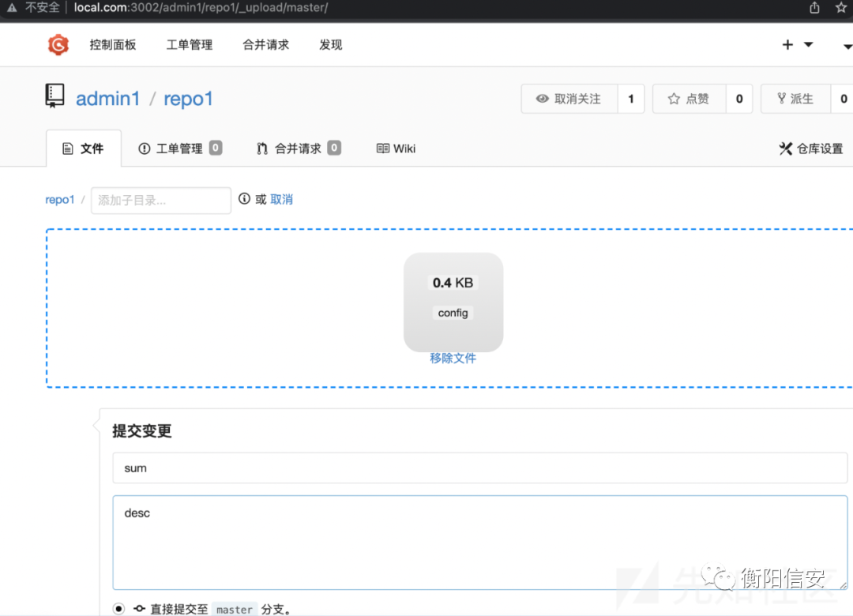Remove the uploaded file via 移除文件 link
Image resolution: width=853 pixels, height=616 pixels.
453,358
